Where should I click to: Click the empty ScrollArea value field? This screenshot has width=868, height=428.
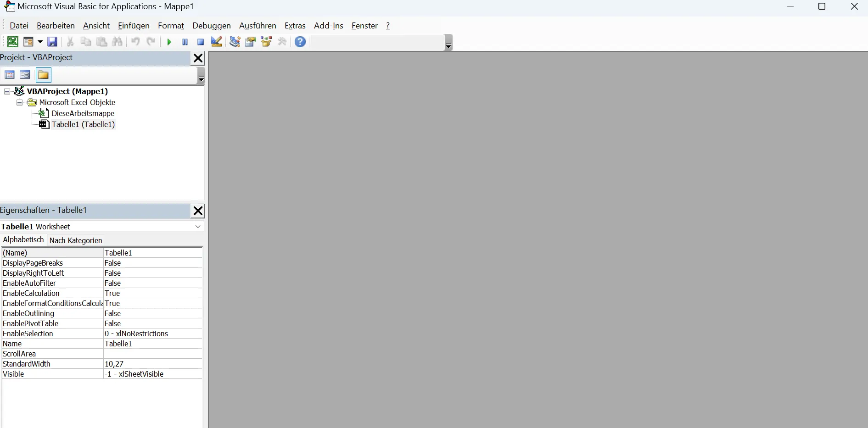click(153, 354)
